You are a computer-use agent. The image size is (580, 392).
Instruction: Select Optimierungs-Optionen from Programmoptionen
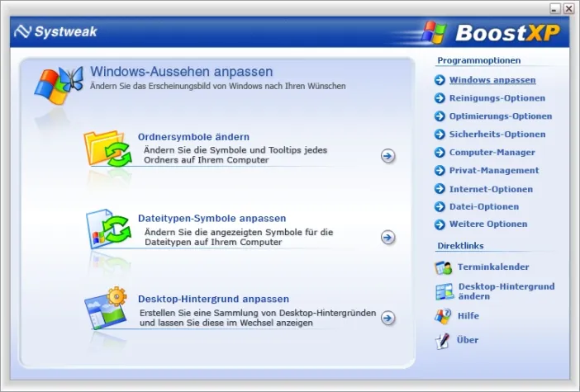pyautogui.click(x=501, y=116)
